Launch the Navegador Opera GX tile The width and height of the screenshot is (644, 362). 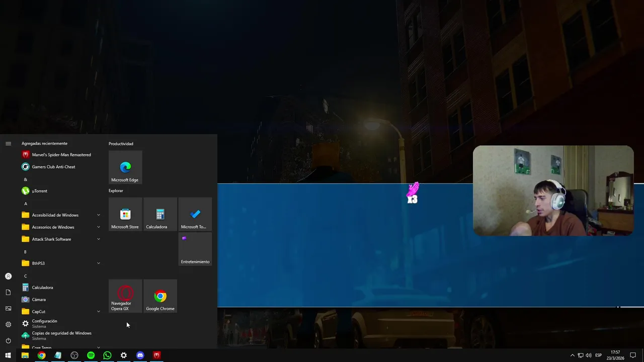coord(125,296)
